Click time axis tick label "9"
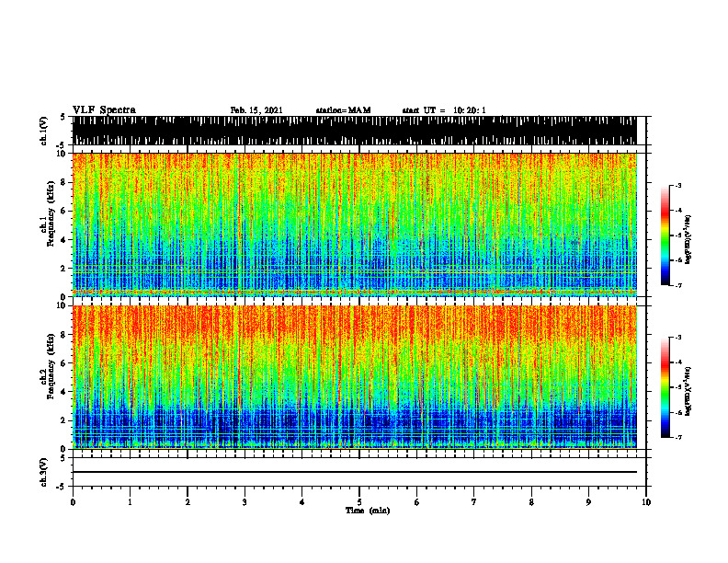 [x=588, y=502]
